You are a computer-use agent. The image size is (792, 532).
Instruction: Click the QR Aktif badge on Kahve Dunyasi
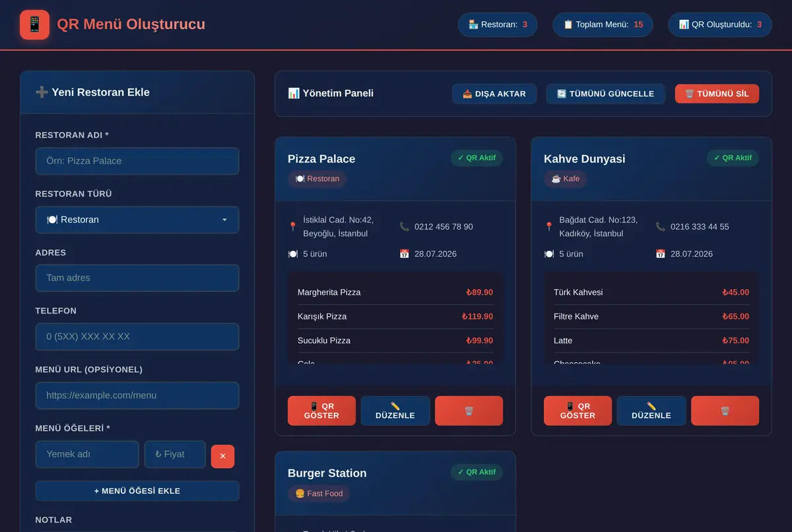[733, 158]
